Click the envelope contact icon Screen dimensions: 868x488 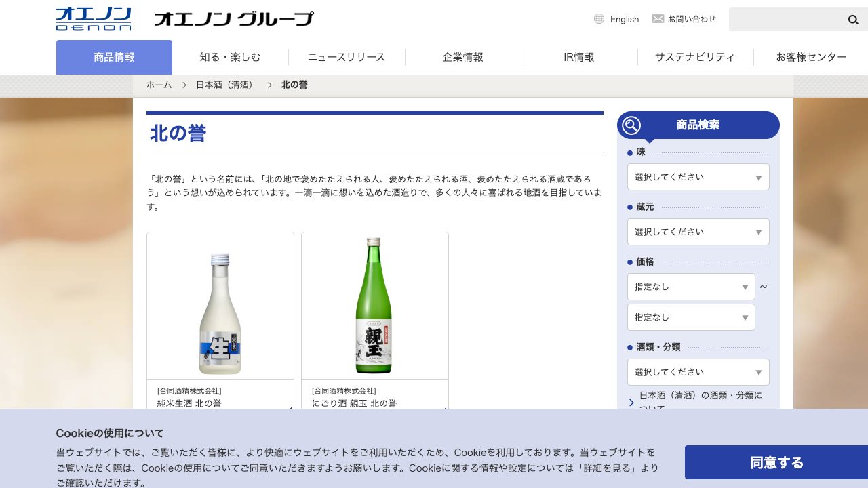[x=658, y=19]
